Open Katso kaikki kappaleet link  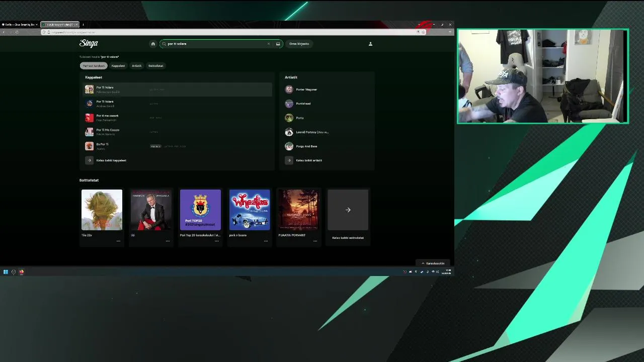(111, 160)
